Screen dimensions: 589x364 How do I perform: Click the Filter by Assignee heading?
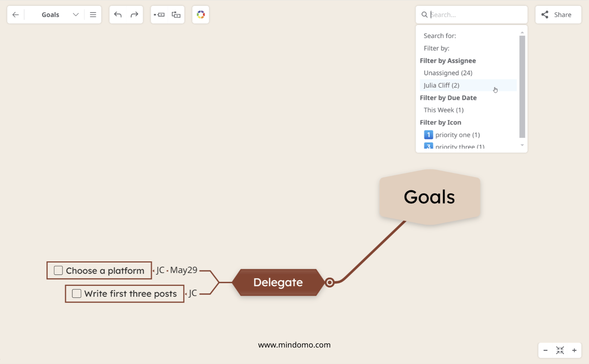(448, 61)
